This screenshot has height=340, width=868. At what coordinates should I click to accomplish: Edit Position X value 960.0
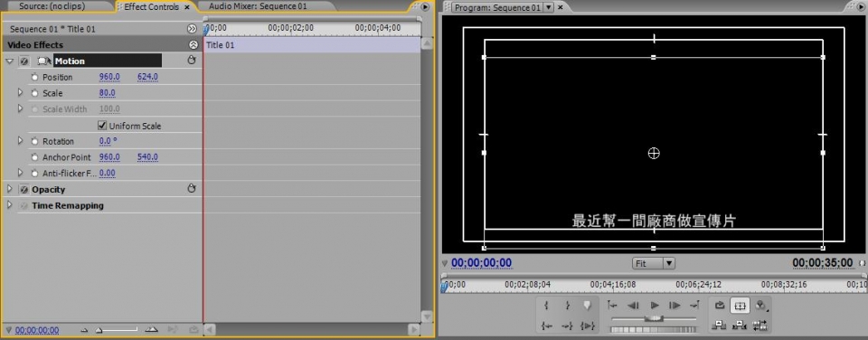109,77
